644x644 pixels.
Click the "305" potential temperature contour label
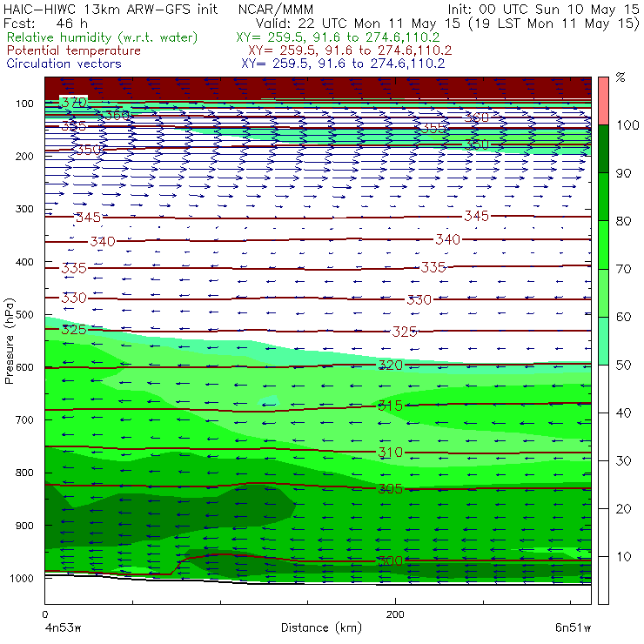[x=390, y=489]
